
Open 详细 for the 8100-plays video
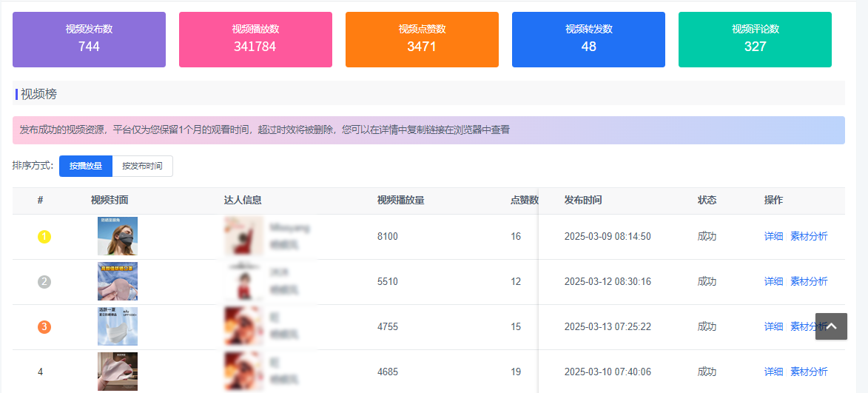click(x=773, y=237)
